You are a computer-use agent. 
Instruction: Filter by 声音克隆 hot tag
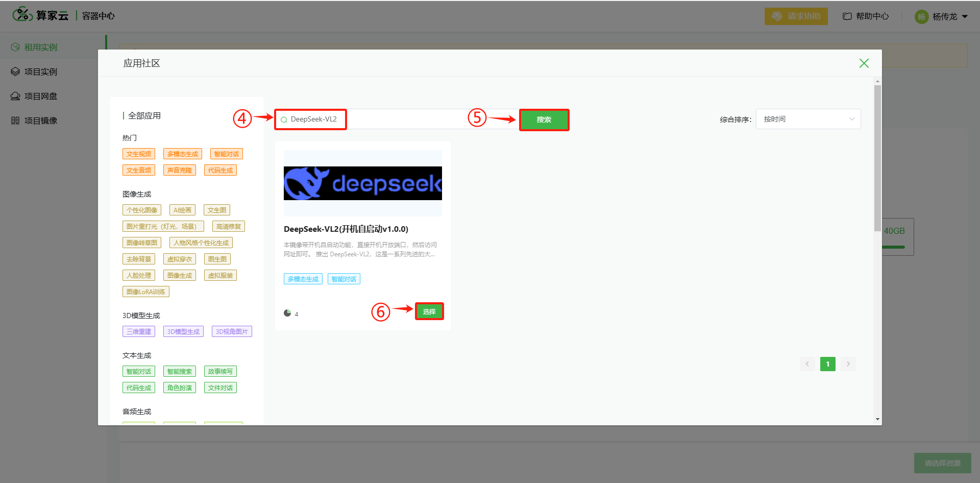(180, 171)
